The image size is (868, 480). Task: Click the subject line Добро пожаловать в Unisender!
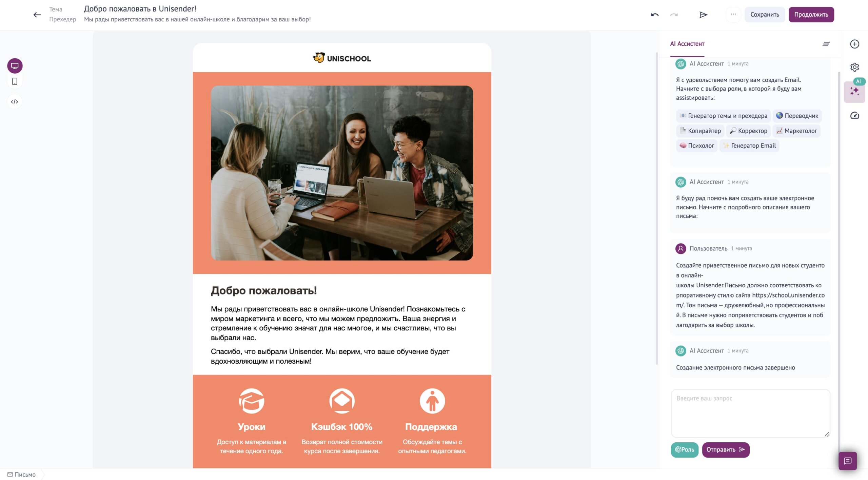140,9
